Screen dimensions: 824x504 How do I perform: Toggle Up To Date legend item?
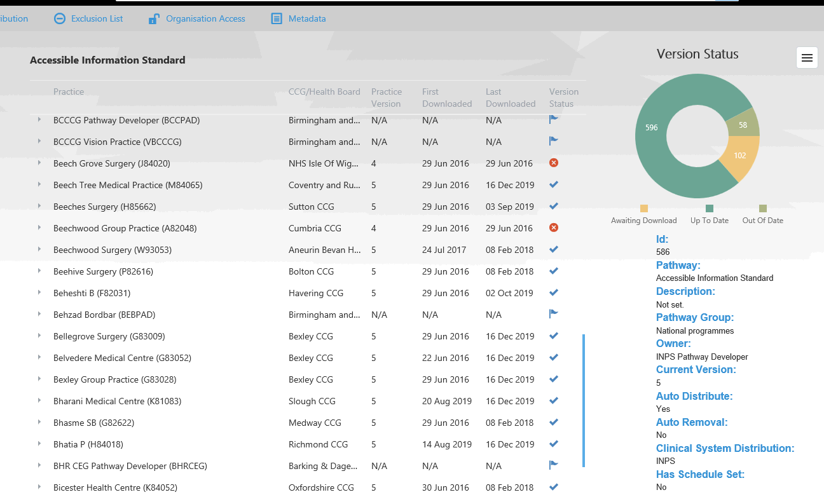point(709,215)
